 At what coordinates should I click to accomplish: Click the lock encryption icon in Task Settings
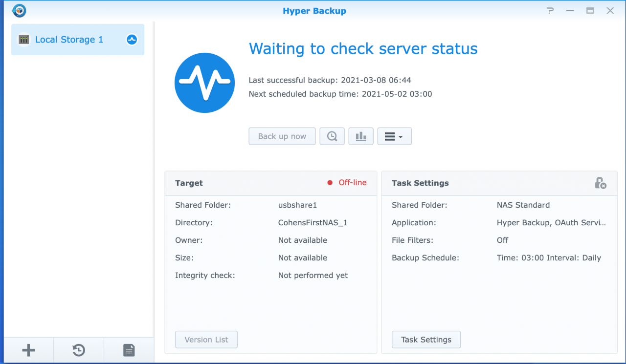601,183
